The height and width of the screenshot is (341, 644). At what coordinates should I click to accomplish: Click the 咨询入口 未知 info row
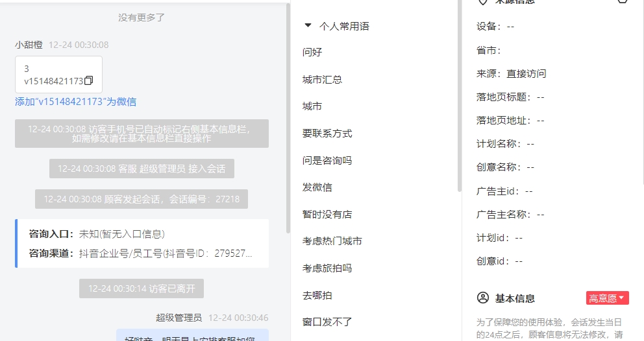tap(97, 234)
